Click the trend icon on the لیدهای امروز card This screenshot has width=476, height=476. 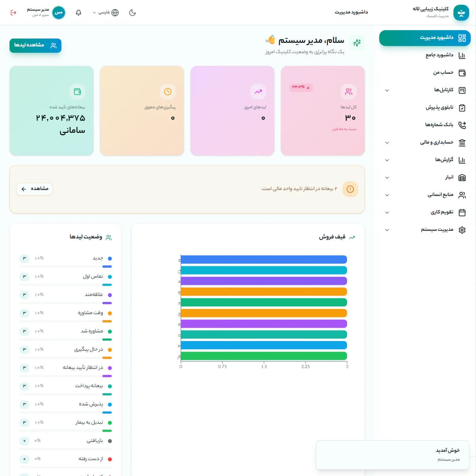(x=258, y=92)
